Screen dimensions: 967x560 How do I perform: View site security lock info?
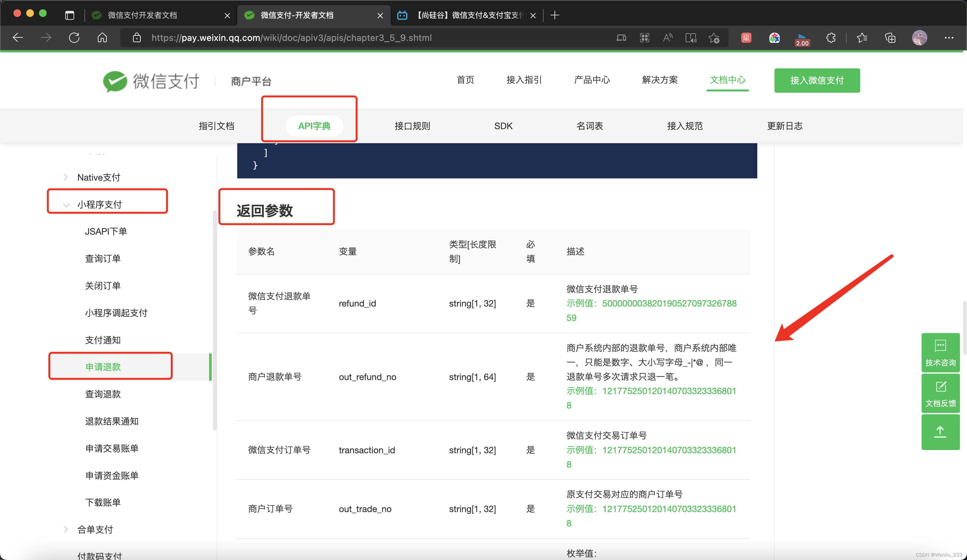(137, 38)
